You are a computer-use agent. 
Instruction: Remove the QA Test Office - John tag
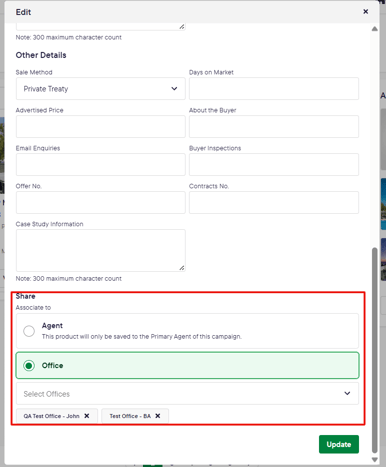tap(87, 416)
